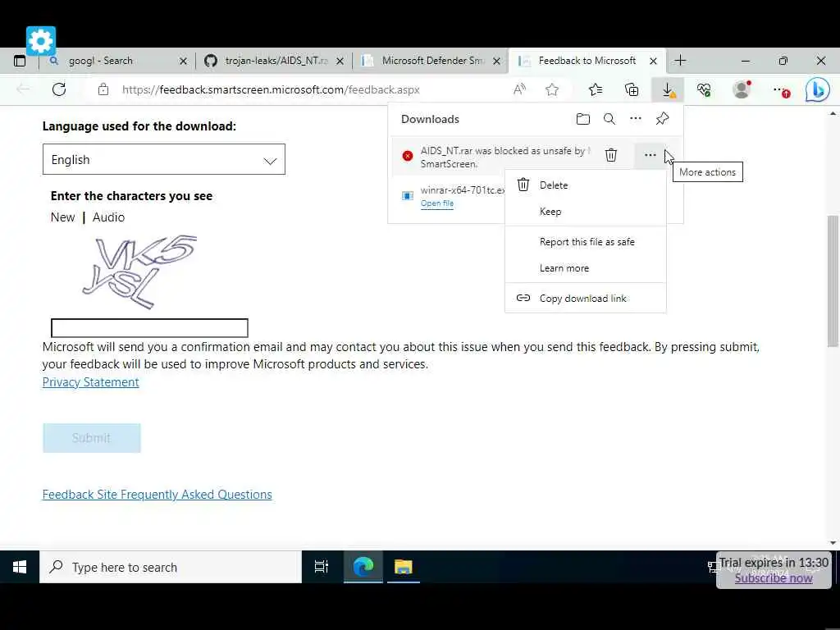The width and height of the screenshot is (840, 630).
Task: Close the trojan-leaks GitHub tab
Action: tap(340, 61)
